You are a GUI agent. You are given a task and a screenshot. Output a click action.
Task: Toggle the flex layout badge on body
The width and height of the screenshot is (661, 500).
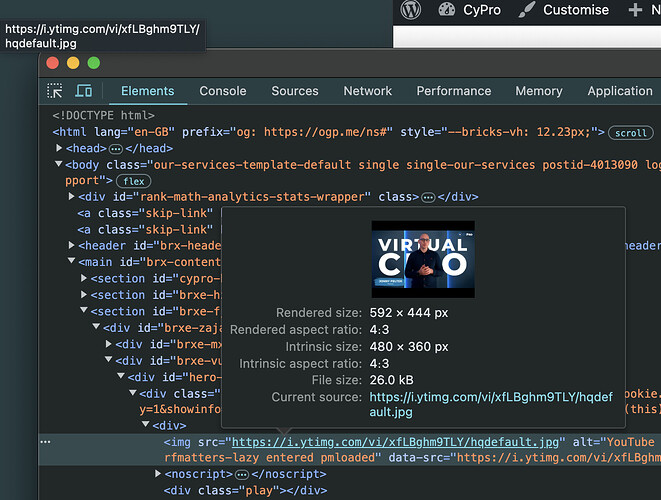133,181
